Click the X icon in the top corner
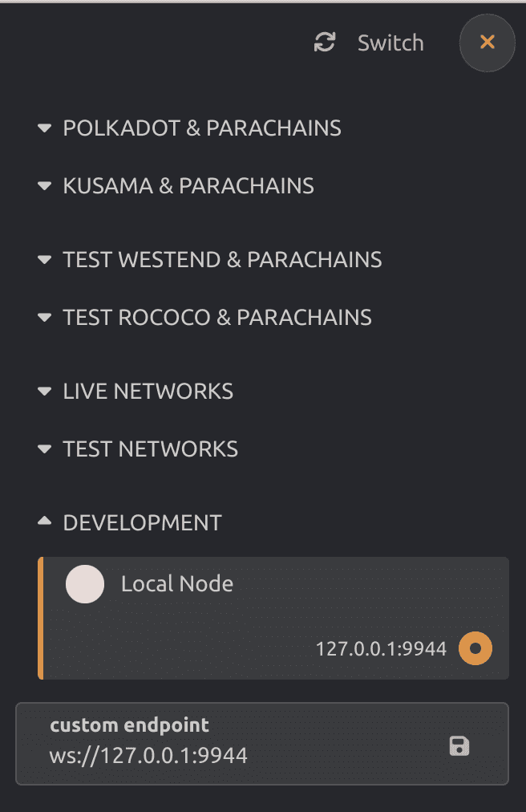Viewport: 526px width, 812px height. click(487, 43)
